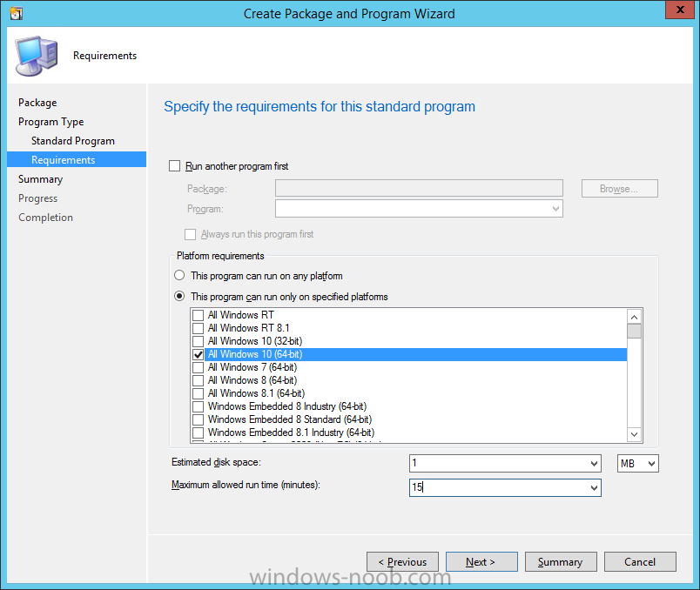
Task: Check Windows Embedded 8 Industry (64-bit)
Action: click(199, 406)
